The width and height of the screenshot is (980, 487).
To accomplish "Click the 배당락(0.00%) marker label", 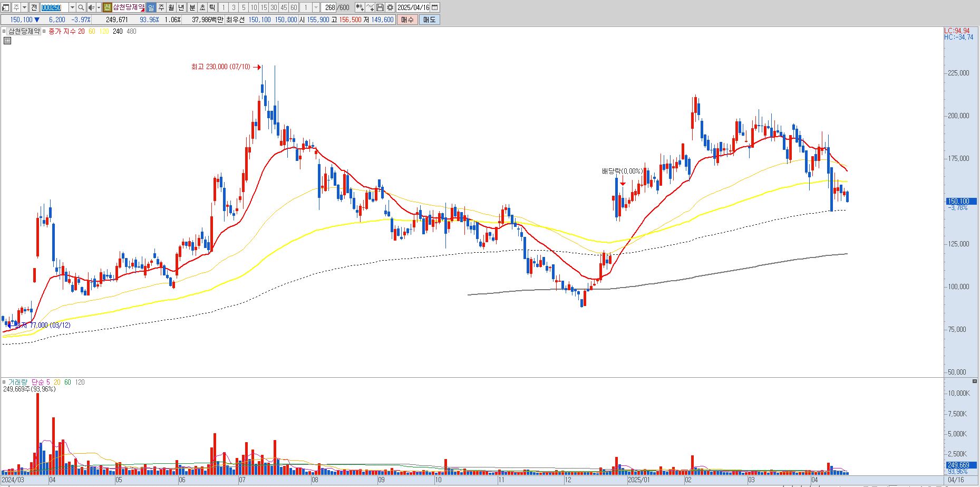I will pos(622,171).
